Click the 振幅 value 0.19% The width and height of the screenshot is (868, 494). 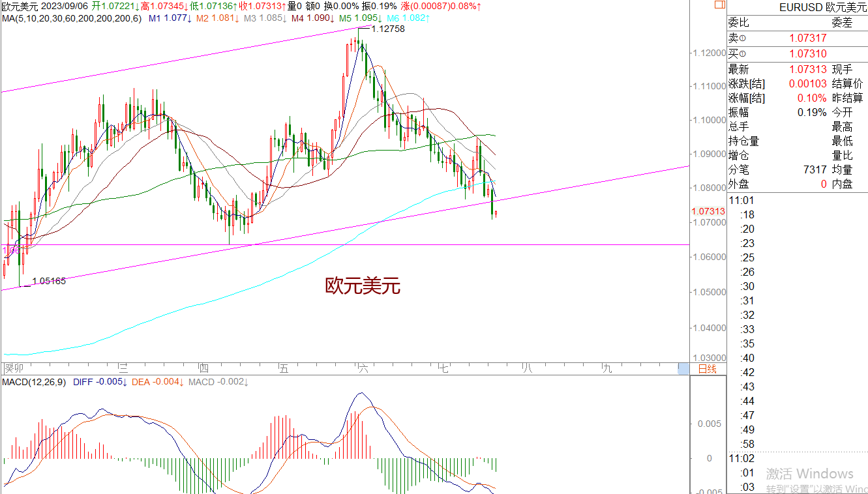click(813, 112)
